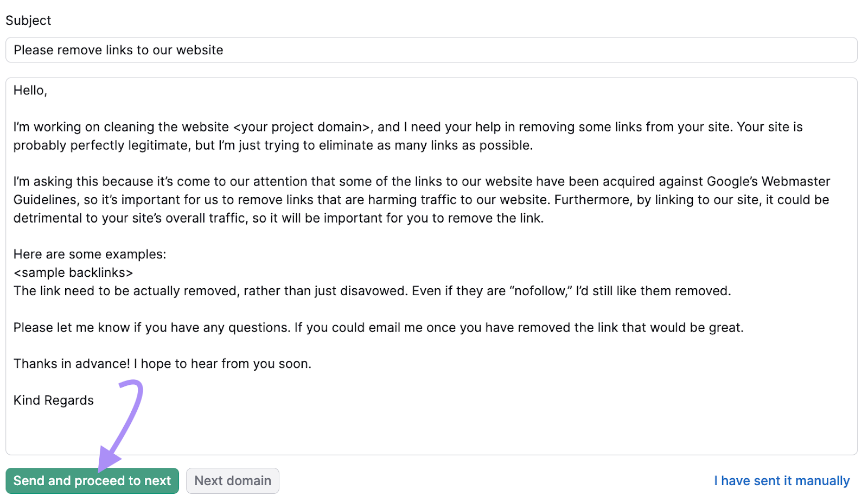
Task: Click the '<your project domain>' placeholder text
Action: point(301,127)
